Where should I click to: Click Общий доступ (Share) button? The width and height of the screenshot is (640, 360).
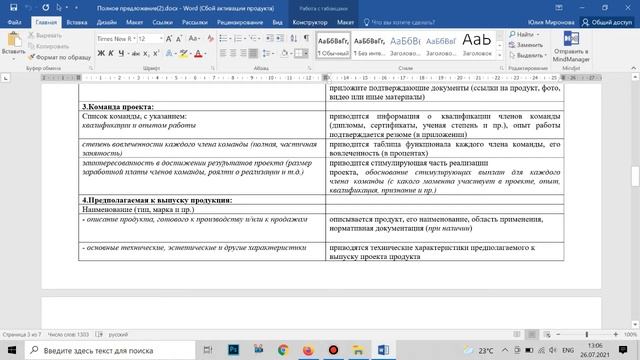(607, 22)
